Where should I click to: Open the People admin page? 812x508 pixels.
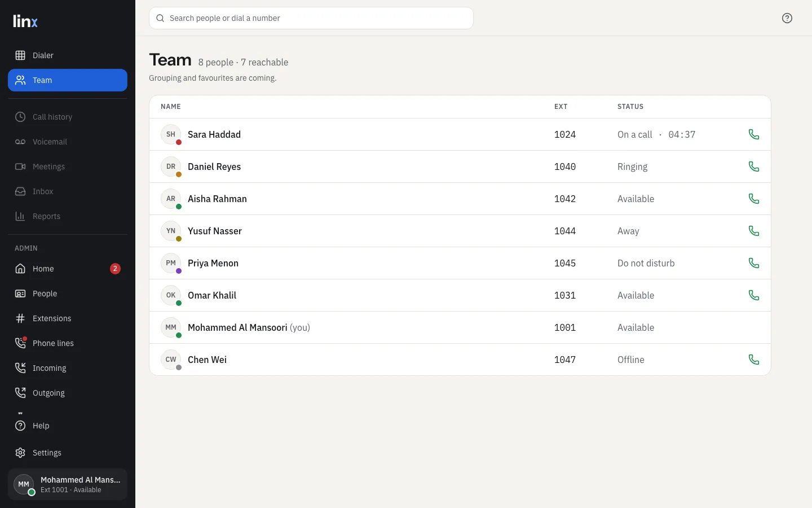(68, 294)
